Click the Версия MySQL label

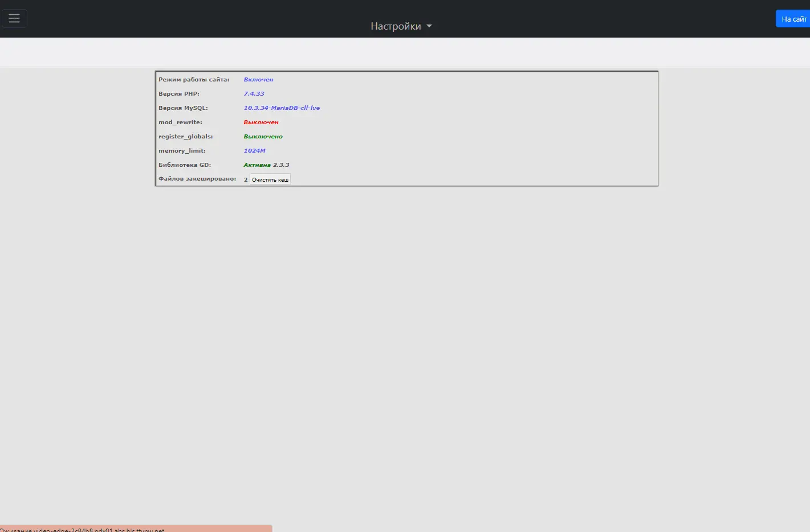[183, 108]
